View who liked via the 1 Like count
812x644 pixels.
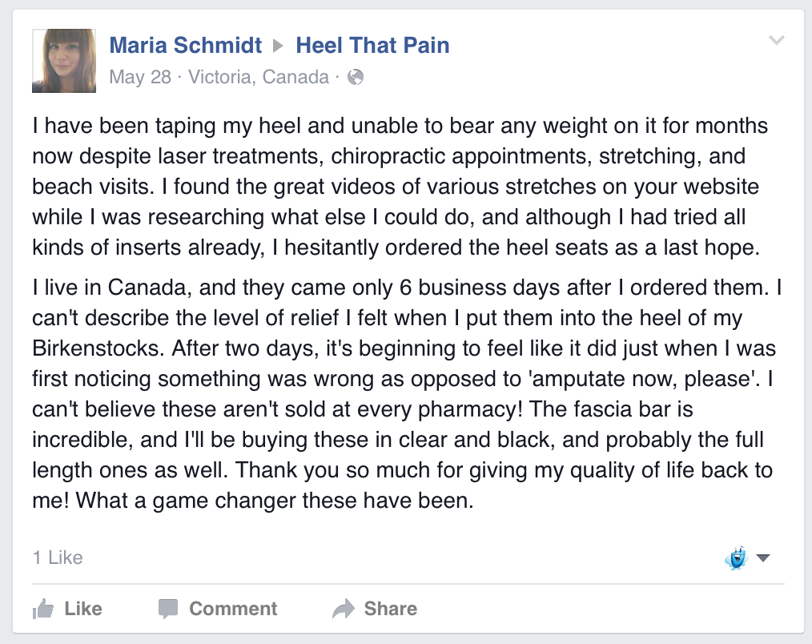pyautogui.click(x=58, y=557)
